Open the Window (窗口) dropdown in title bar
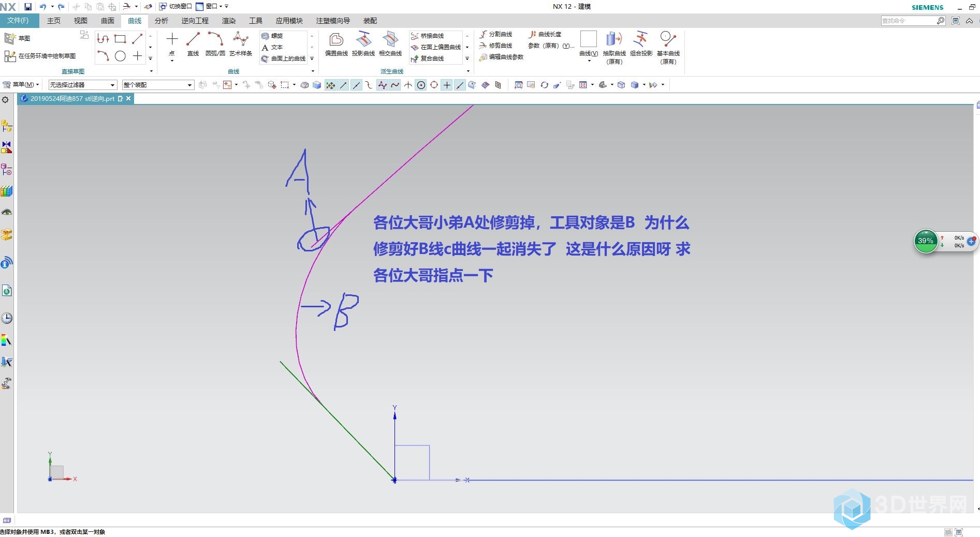 (209, 7)
